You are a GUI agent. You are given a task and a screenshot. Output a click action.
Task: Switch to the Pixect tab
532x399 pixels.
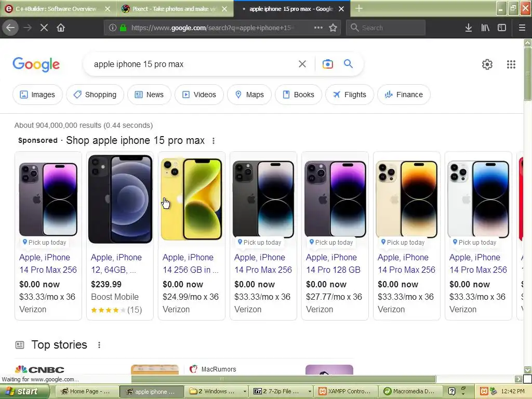(x=175, y=9)
